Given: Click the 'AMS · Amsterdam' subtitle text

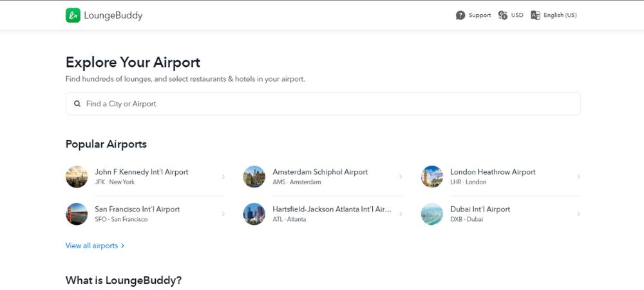Looking at the screenshot, I should (296, 182).
